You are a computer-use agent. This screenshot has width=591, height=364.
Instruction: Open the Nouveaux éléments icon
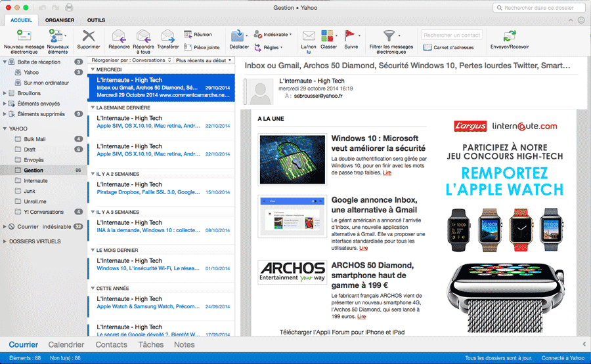56,36
